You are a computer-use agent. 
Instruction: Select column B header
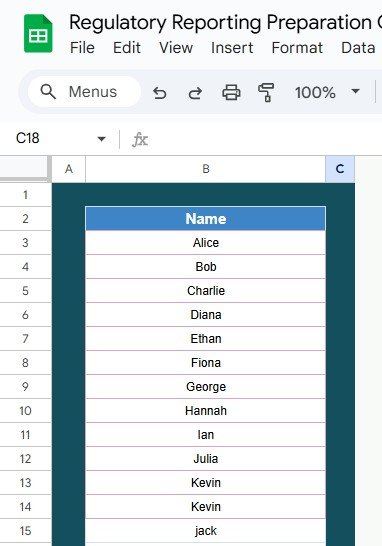(x=205, y=169)
